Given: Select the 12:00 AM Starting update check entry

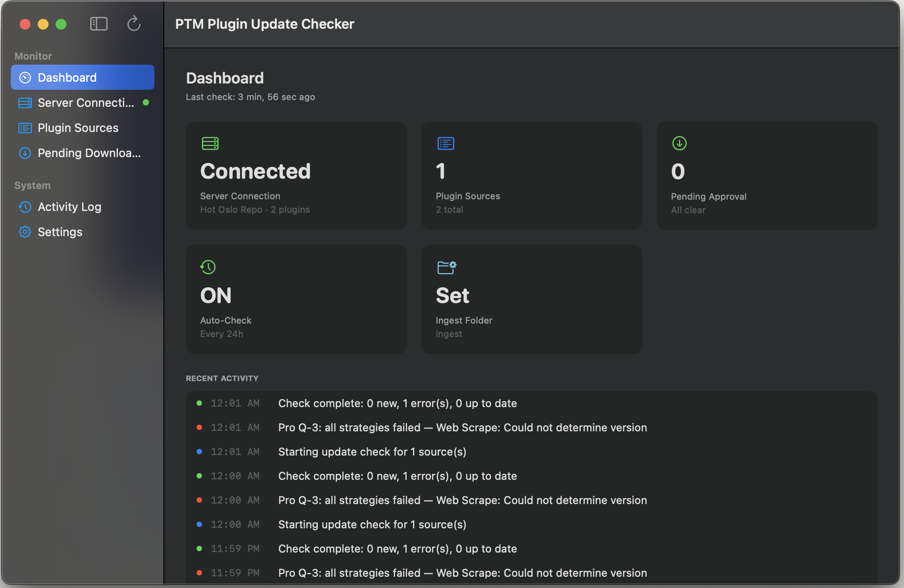Looking at the screenshot, I should [532, 524].
